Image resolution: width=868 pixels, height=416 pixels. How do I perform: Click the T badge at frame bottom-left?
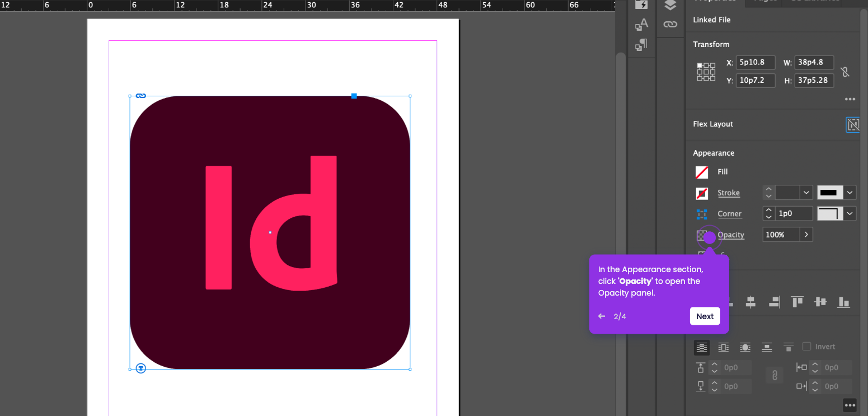tap(141, 368)
